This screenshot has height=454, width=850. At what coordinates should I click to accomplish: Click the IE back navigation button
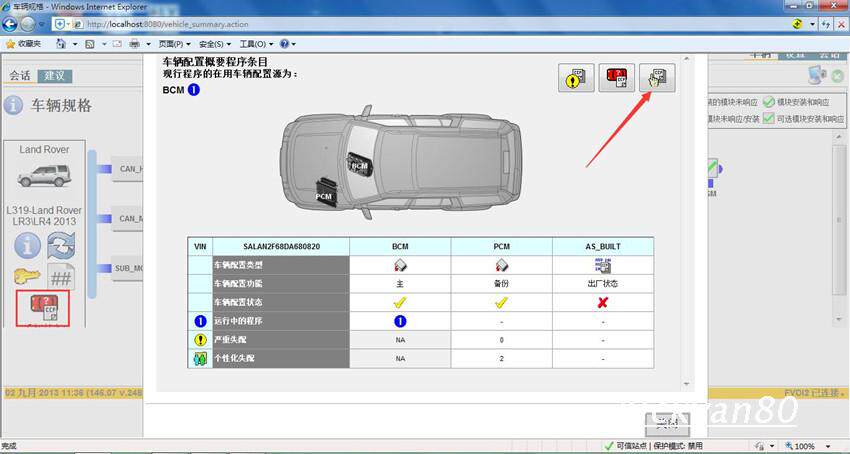(x=10, y=24)
